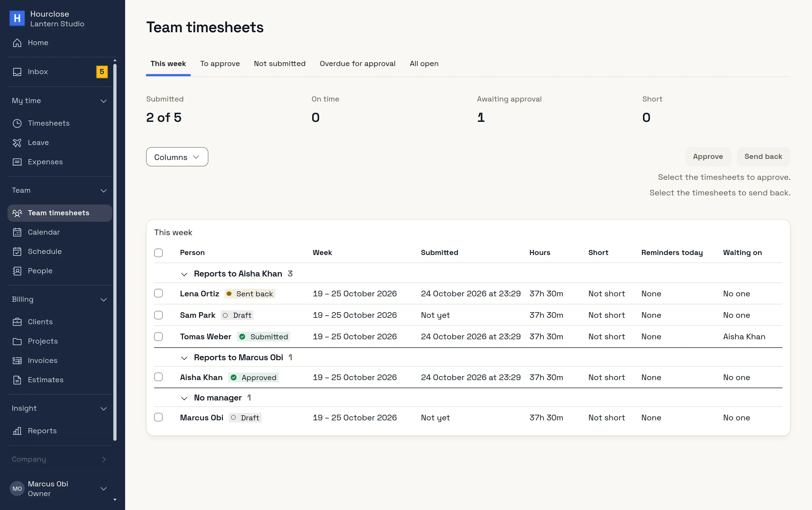The height and width of the screenshot is (510, 812).
Task: Click the Hourclose H logo
Action: coord(17,18)
